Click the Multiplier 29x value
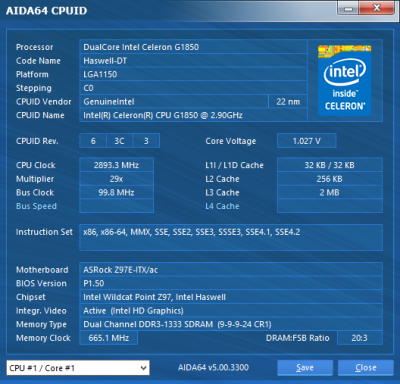 (116, 179)
